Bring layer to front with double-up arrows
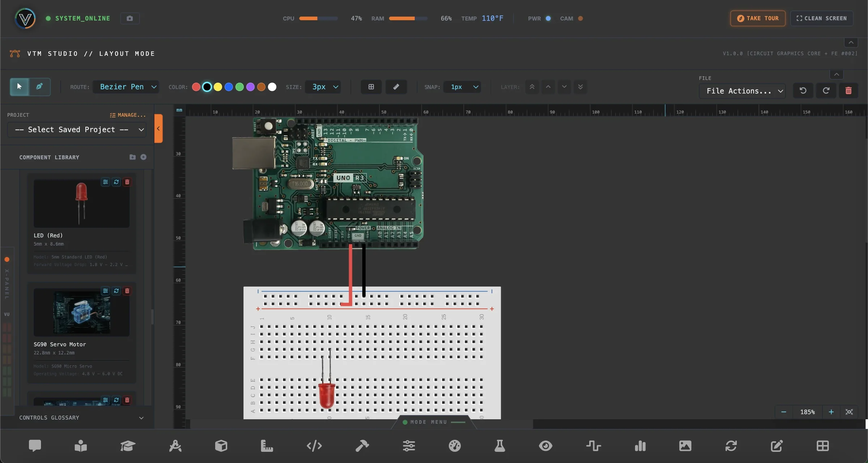This screenshot has height=463, width=868. tap(532, 87)
